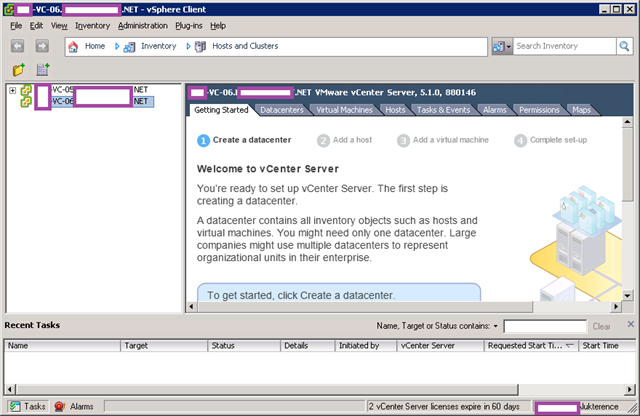Click the New Datacenter toolbar icon
The height and width of the screenshot is (416, 640).
[x=43, y=70]
